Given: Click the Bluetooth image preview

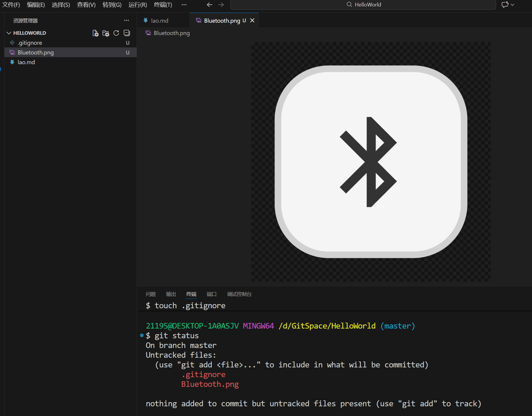Looking at the screenshot, I should pyautogui.click(x=371, y=162).
